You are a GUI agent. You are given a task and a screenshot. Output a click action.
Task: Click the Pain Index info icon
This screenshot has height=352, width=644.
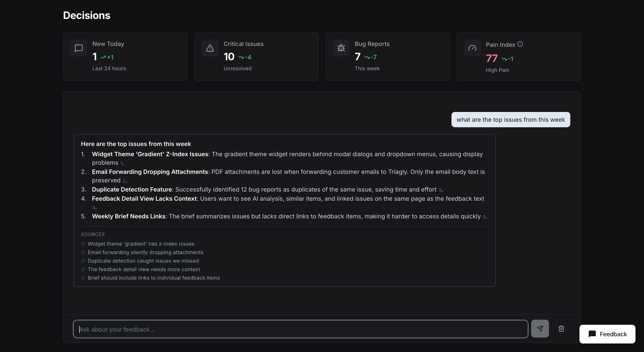coord(520,44)
